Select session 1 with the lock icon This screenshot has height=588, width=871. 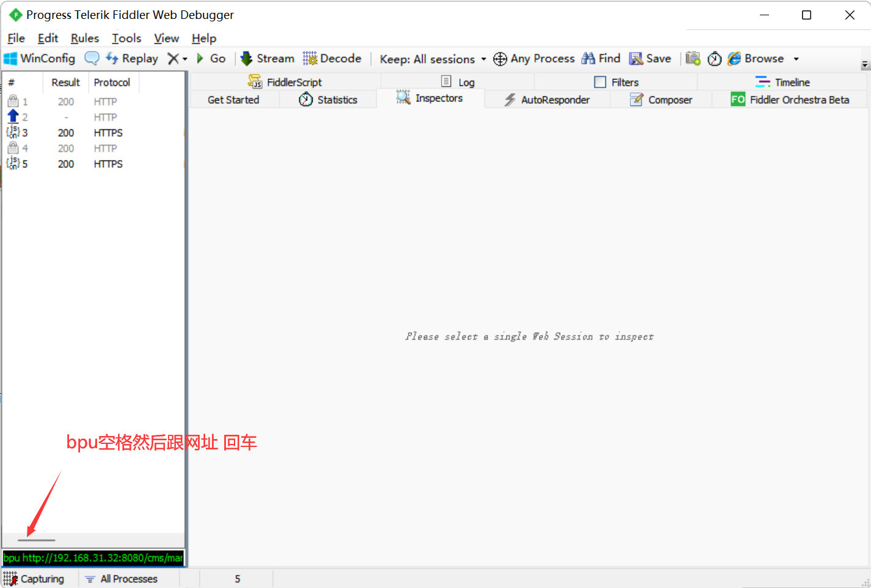click(x=93, y=101)
